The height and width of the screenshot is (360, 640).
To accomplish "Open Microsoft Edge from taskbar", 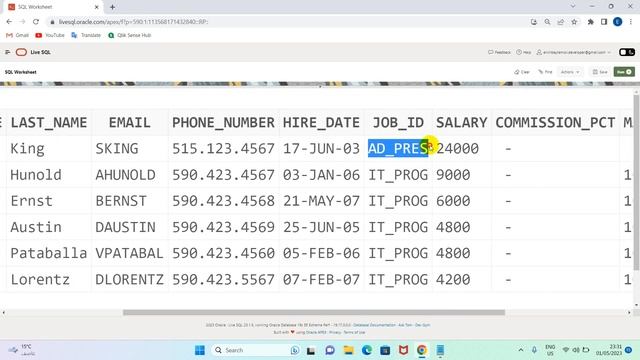I will [x=367, y=350].
